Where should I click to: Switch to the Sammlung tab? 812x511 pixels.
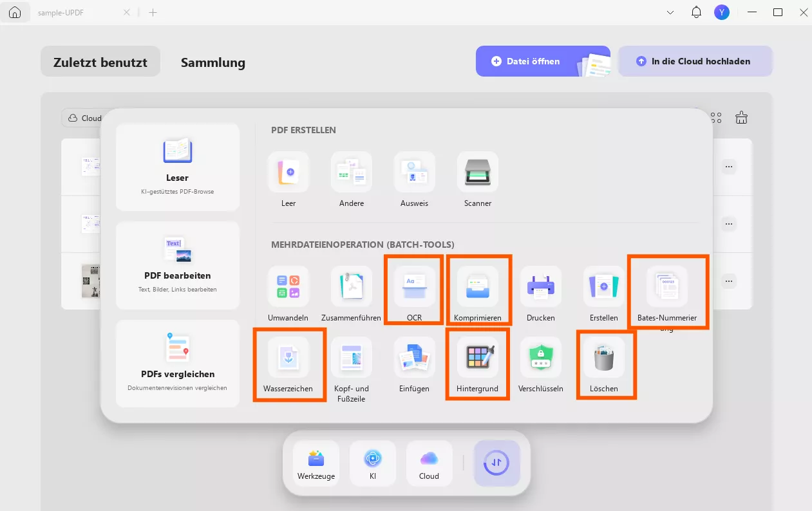[x=213, y=62]
